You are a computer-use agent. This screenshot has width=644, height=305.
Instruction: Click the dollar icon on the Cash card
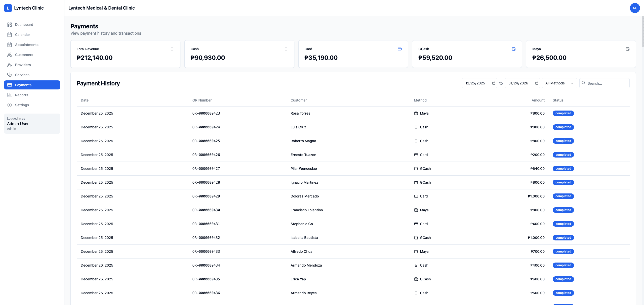286,49
